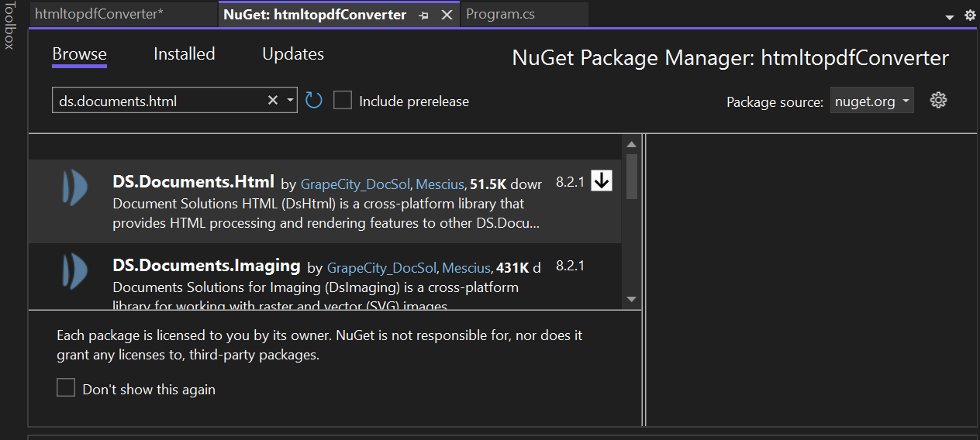Click the package list scrollbar thumb
The height and width of the screenshot is (440, 980).
click(631, 177)
